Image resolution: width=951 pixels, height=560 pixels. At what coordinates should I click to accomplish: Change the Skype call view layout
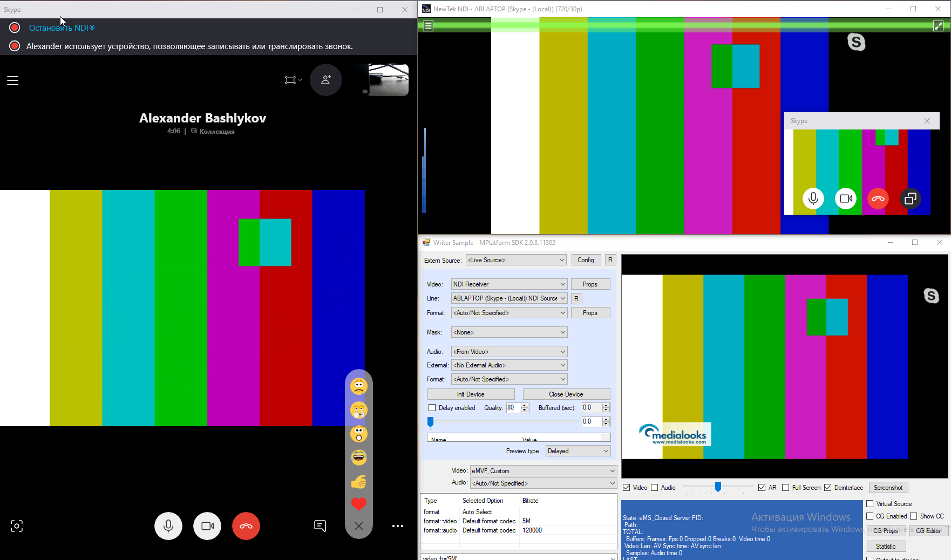click(293, 80)
